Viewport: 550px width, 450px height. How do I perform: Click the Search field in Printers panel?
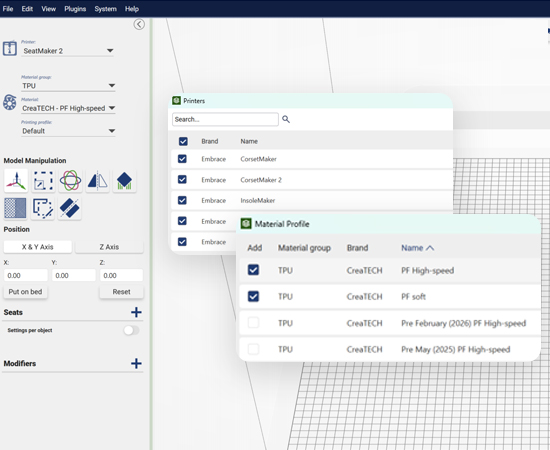tap(225, 119)
